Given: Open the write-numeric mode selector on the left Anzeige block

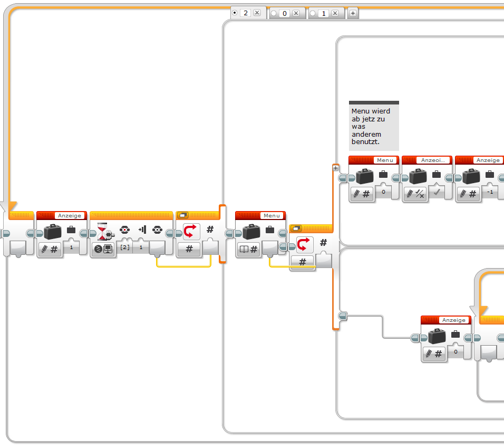Looking at the screenshot, I should pyautogui.click(x=50, y=249).
